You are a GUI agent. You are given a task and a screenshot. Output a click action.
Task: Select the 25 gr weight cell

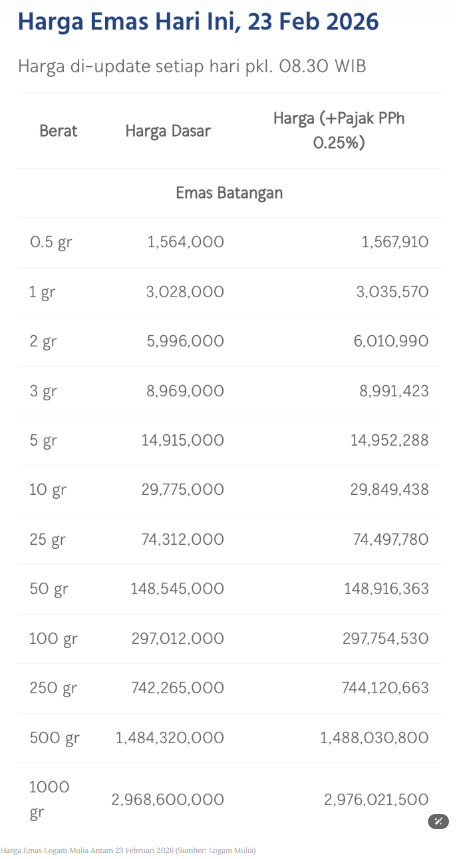click(48, 540)
